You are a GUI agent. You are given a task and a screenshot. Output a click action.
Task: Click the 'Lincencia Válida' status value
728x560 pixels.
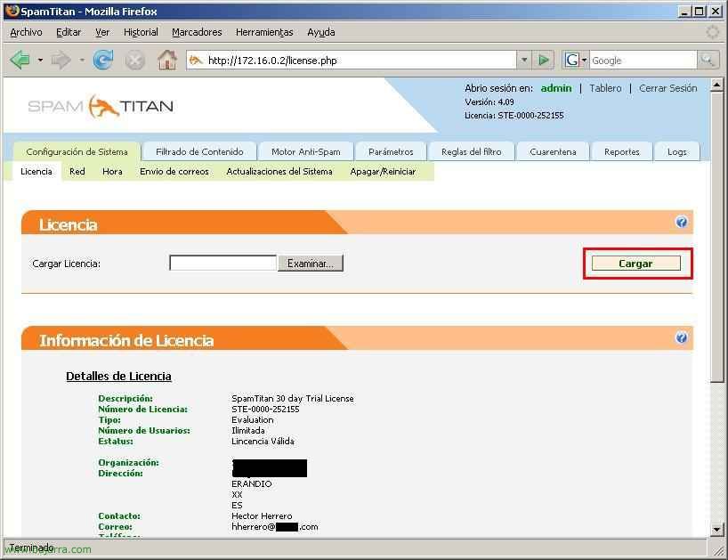(263, 441)
